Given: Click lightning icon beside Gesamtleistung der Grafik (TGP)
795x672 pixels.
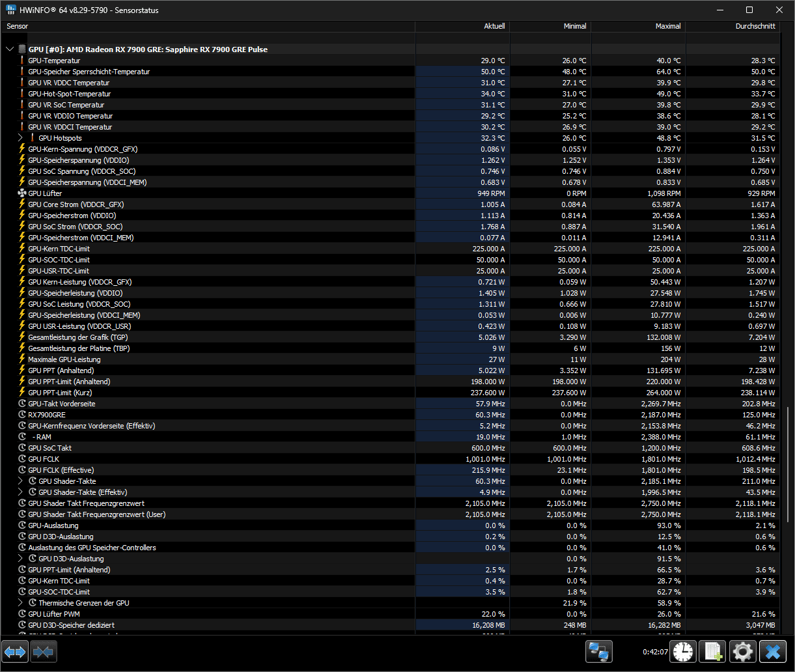Looking at the screenshot, I should 21,337.
